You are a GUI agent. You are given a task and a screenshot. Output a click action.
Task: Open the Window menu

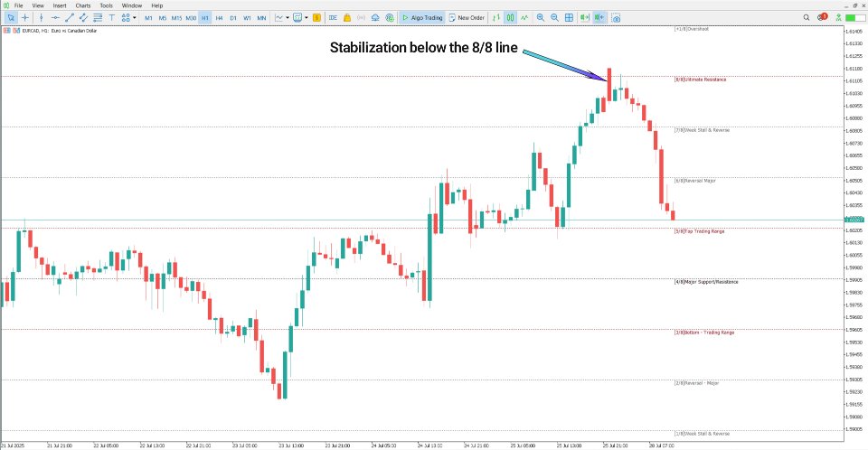click(x=132, y=5)
